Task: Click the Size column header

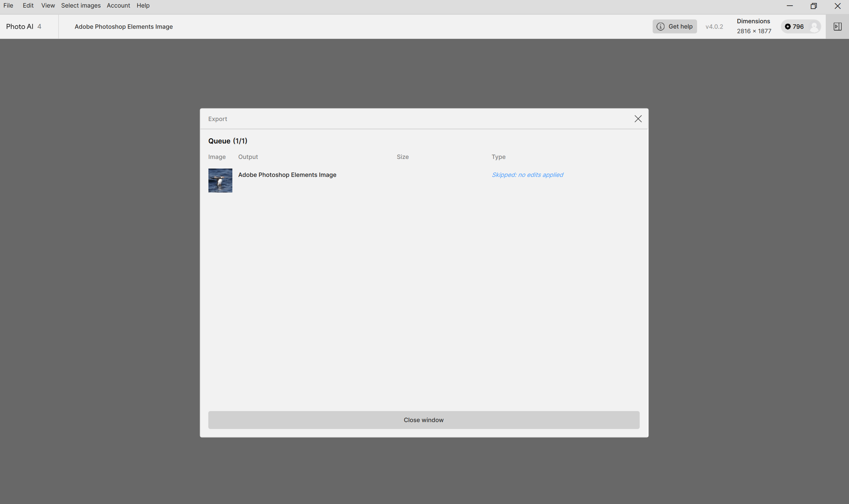Action: click(x=403, y=157)
